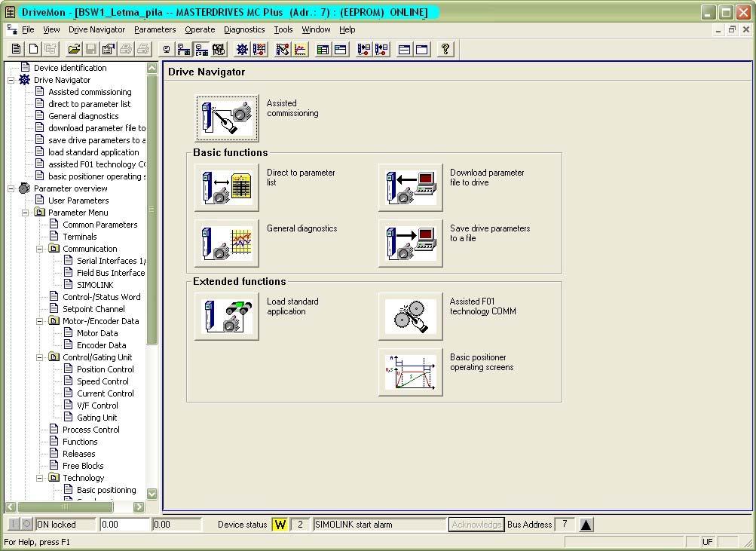Open the Assisted commissioning wizard icon button

pos(227,118)
